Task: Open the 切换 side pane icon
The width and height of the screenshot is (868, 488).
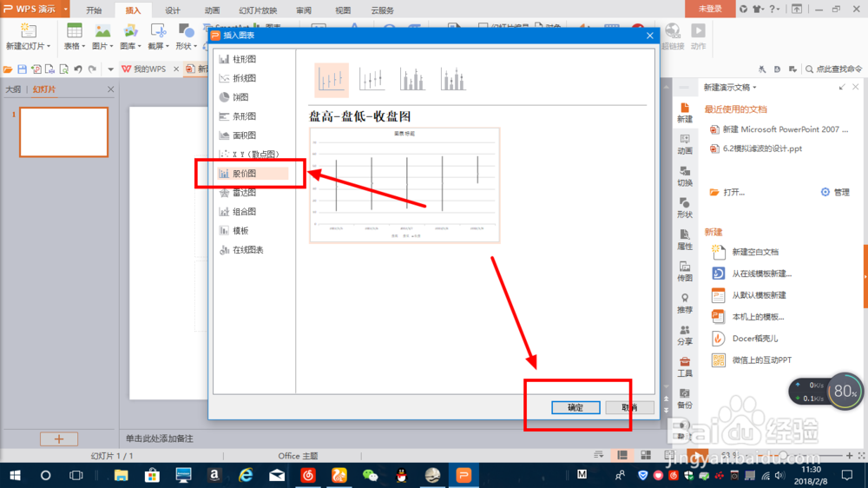Action: tap(685, 176)
